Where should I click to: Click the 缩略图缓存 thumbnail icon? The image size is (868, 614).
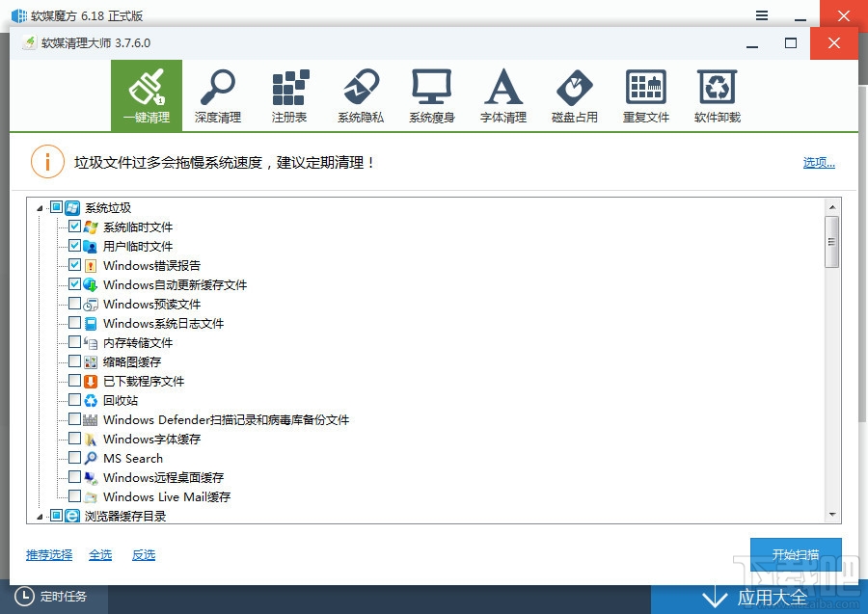point(91,362)
